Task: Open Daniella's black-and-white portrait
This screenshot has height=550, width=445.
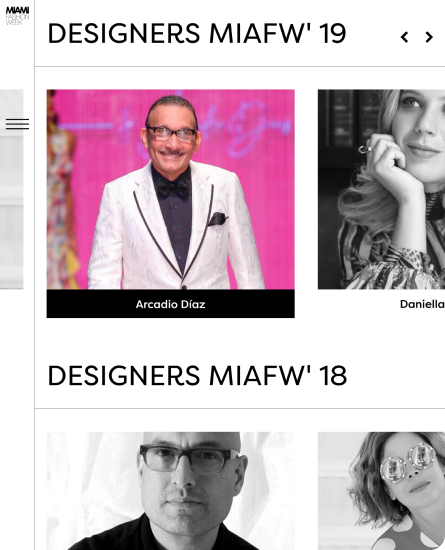Action: [382, 189]
